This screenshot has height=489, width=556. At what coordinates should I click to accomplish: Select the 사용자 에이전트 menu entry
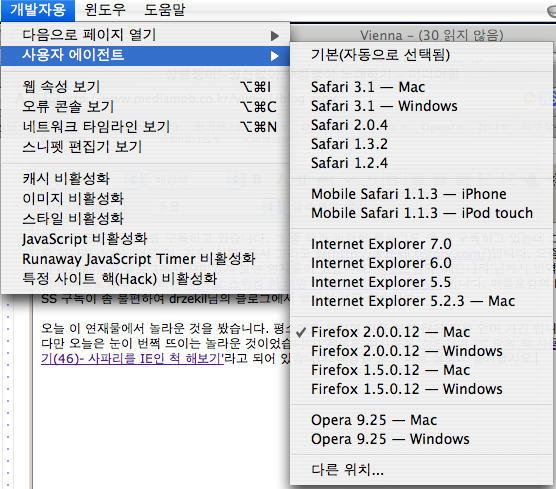(x=145, y=55)
